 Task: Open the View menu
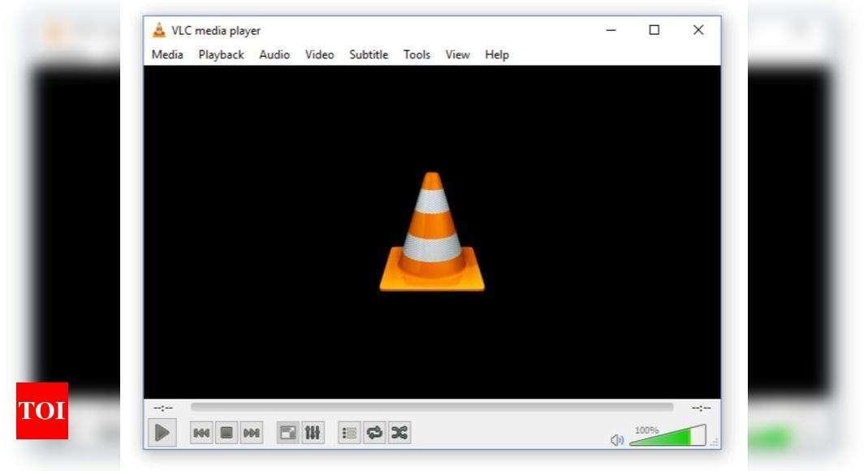pos(457,54)
